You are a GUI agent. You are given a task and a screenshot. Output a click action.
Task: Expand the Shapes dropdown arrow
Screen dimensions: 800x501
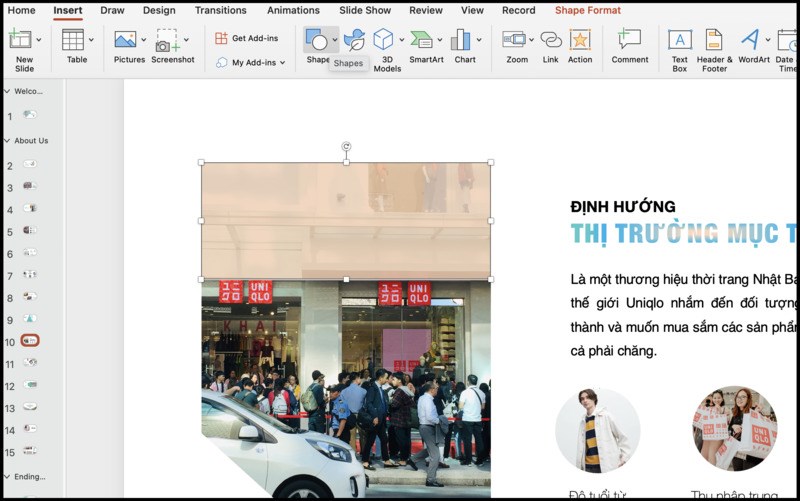point(335,39)
